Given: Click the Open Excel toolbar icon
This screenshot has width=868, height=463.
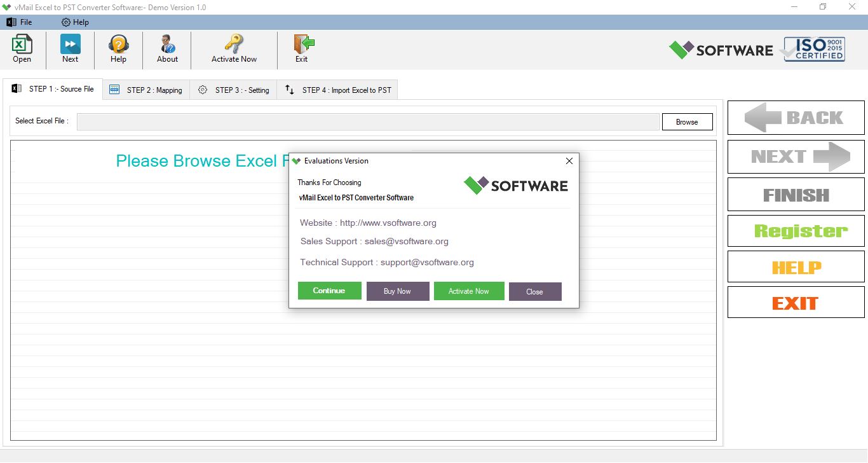Looking at the screenshot, I should point(22,44).
